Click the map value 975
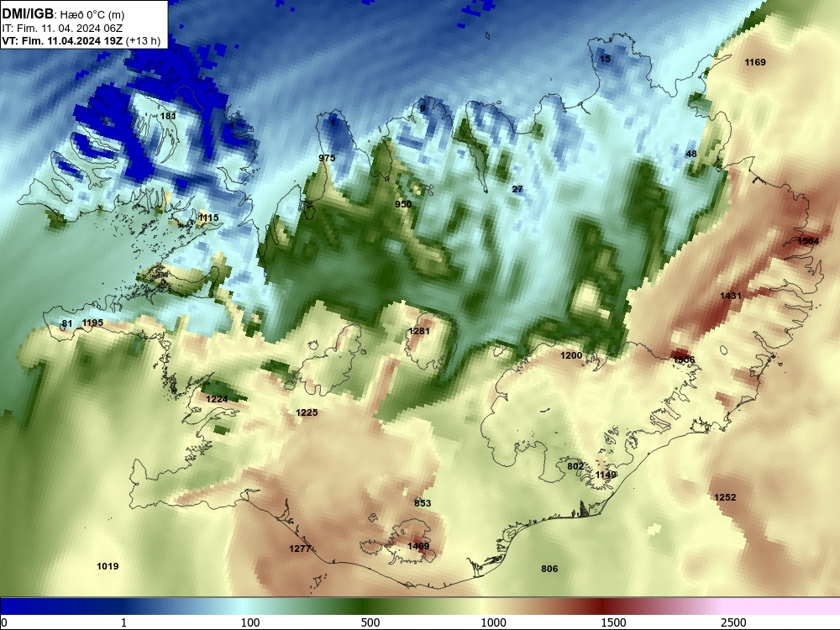Image resolution: width=840 pixels, height=630 pixels. click(x=327, y=158)
